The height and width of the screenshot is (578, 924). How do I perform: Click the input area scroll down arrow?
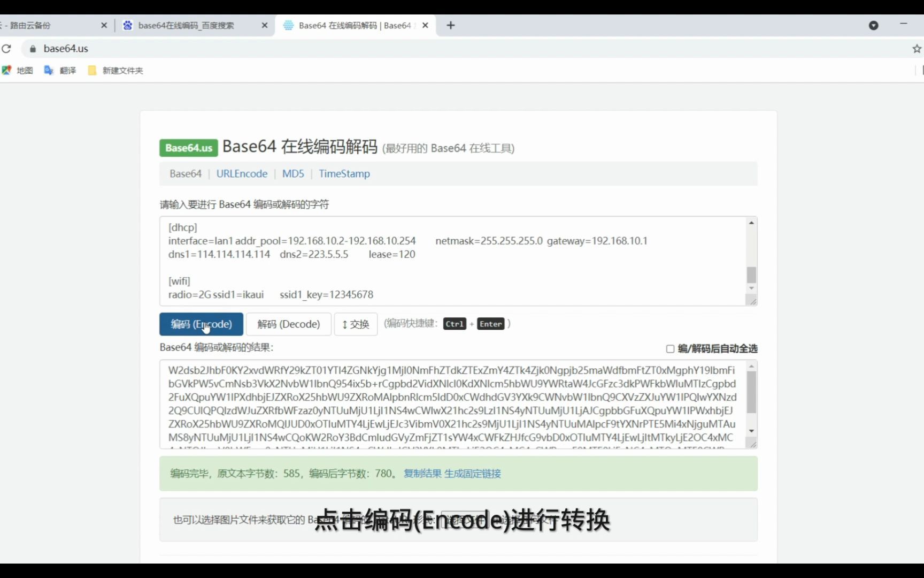(x=751, y=288)
